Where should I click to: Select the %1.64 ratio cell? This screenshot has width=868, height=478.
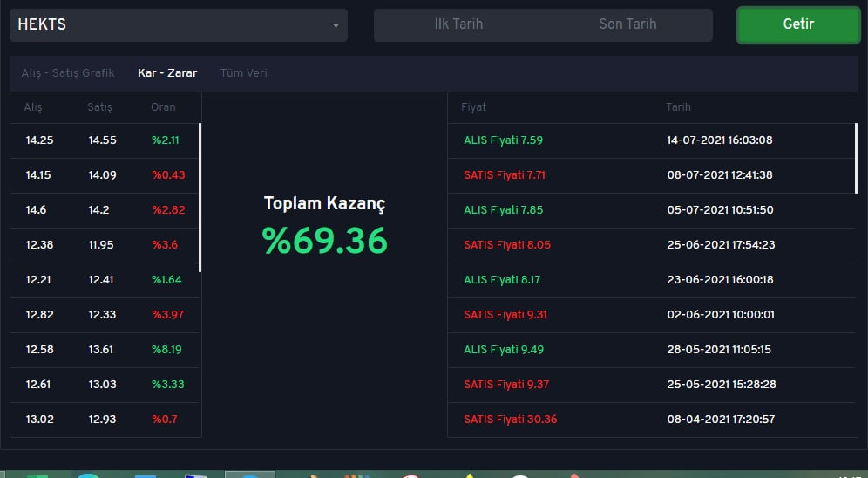(x=166, y=280)
